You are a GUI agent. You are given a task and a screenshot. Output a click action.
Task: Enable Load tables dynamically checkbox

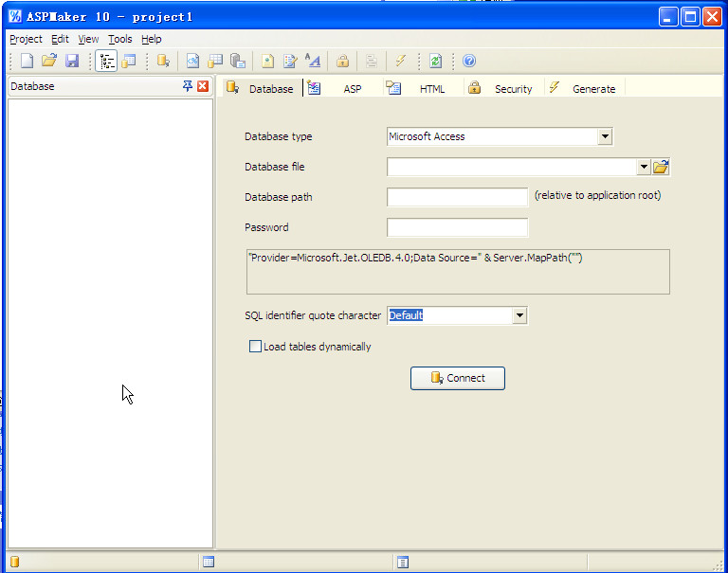pos(255,346)
